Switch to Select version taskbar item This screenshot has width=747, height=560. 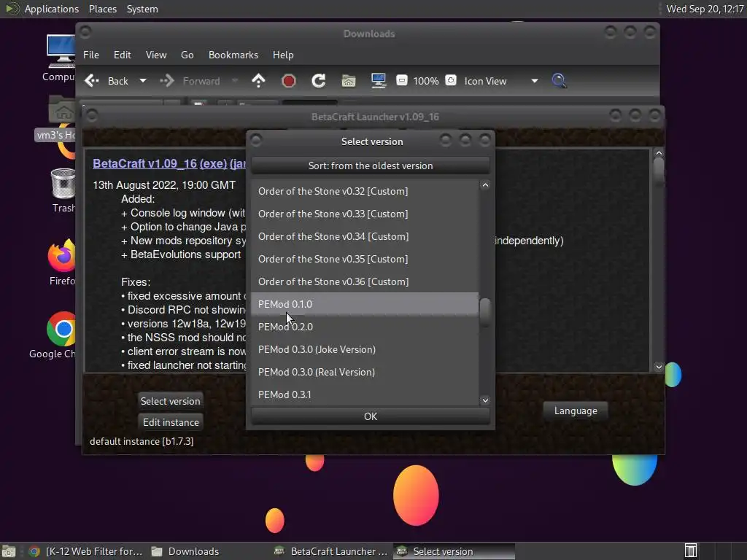tap(454, 551)
